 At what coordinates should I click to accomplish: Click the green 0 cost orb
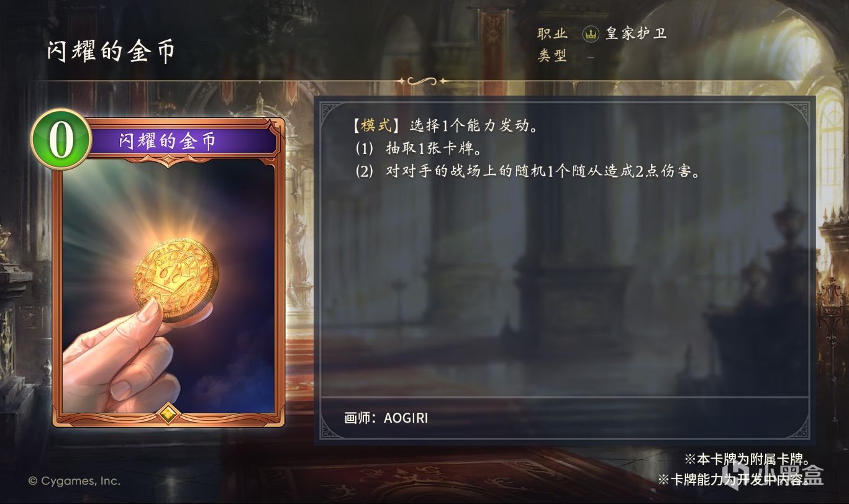(x=61, y=140)
